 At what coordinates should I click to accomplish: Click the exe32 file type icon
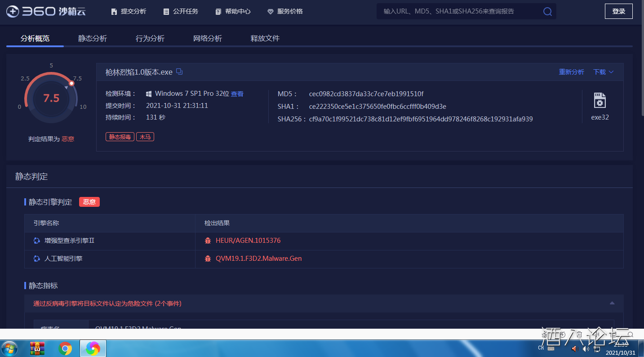(x=600, y=101)
